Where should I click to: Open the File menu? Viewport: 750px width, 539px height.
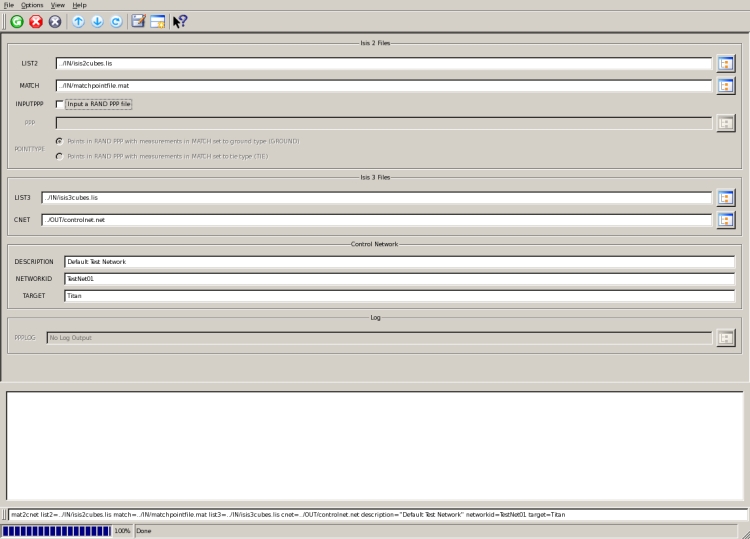click(x=9, y=5)
